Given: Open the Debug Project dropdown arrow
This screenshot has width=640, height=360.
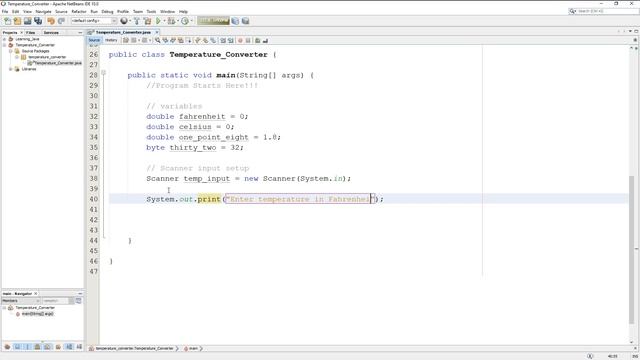Looking at the screenshot, I should [178, 21].
